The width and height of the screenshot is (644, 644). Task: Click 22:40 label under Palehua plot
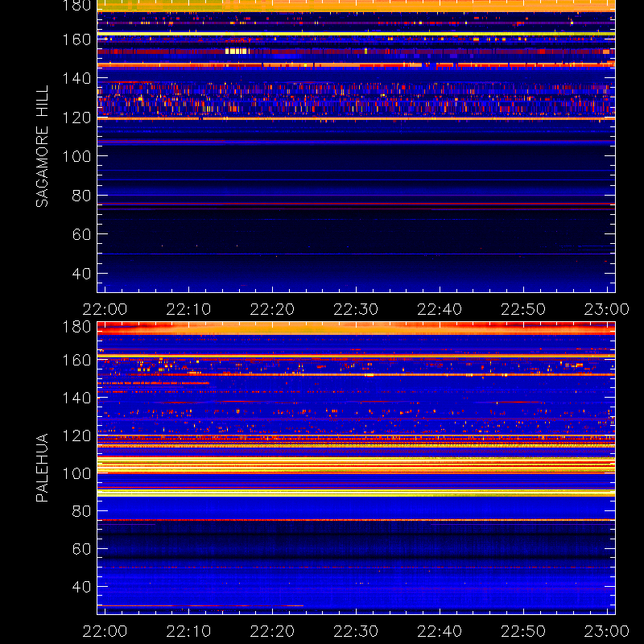[440, 631]
